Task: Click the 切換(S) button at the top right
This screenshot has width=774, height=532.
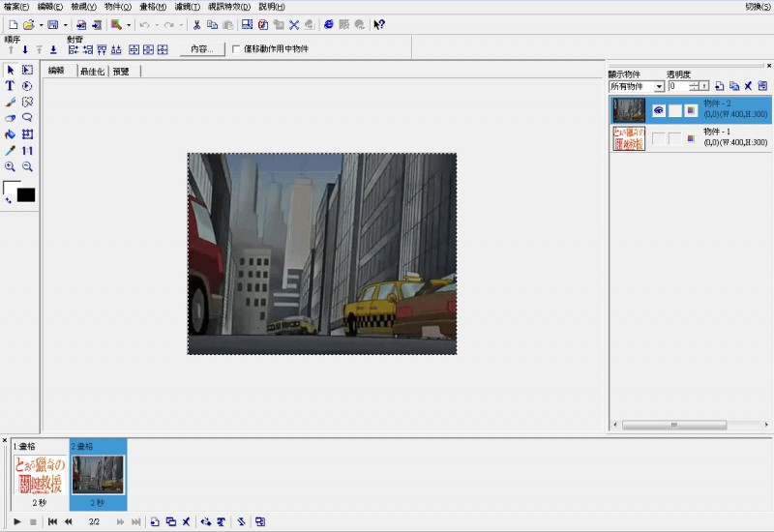Action: click(x=758, y=7)
